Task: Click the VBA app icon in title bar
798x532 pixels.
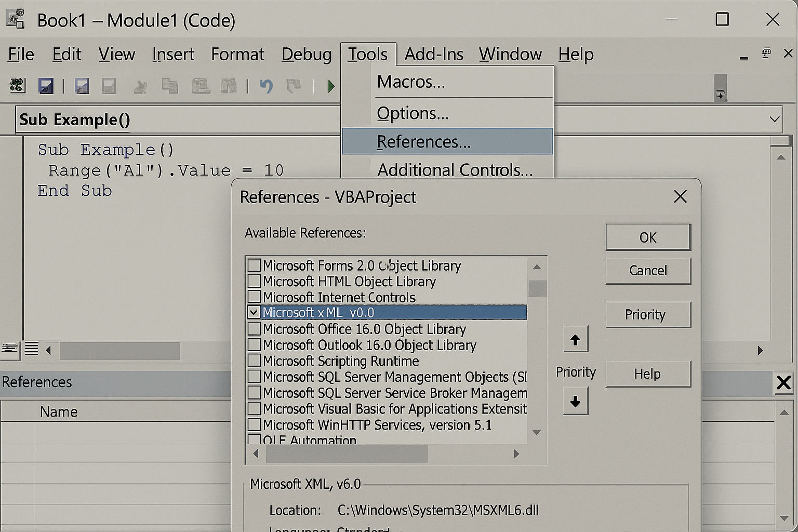Action: [x=16, y=19]
